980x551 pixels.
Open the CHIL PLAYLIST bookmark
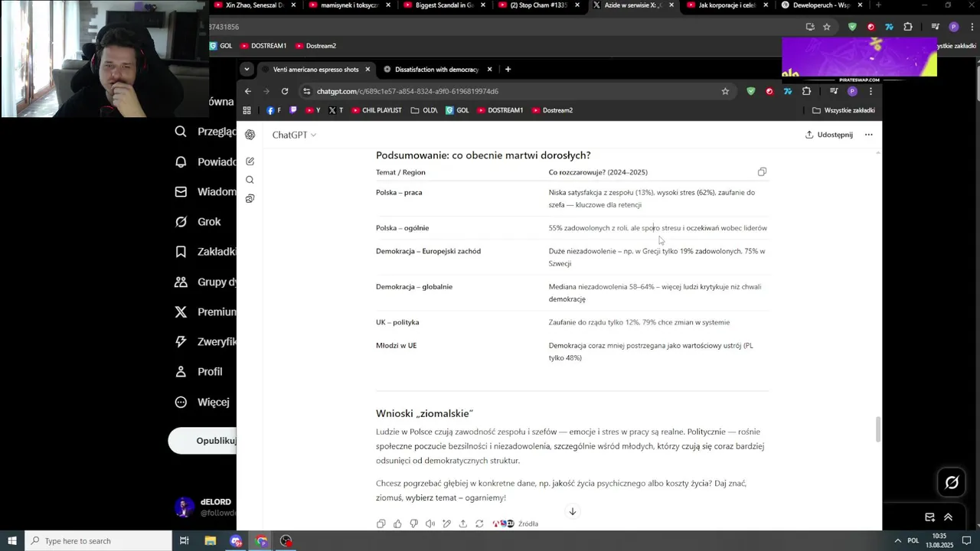(377, 110)
